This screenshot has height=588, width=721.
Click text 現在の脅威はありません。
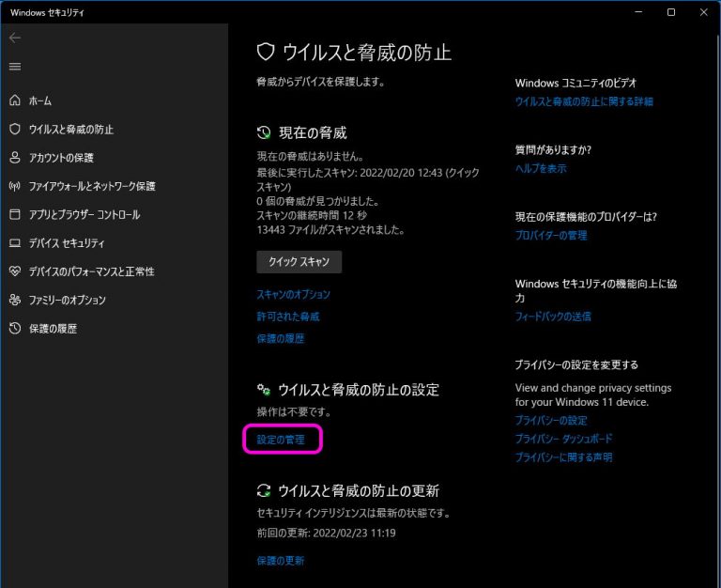(311, 157)
